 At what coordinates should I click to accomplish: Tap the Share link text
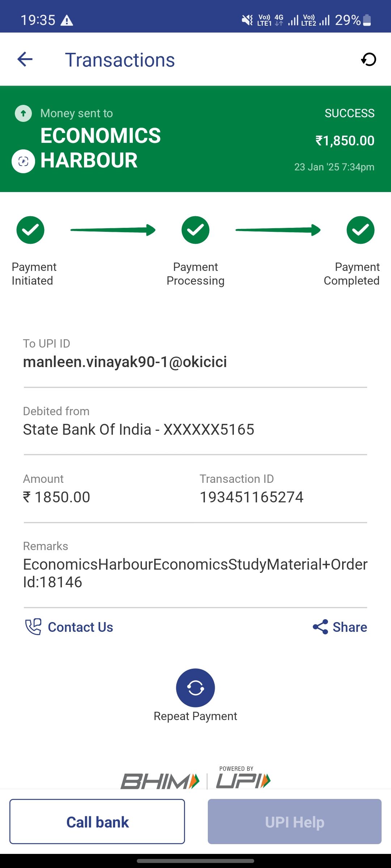coord(350,627)
